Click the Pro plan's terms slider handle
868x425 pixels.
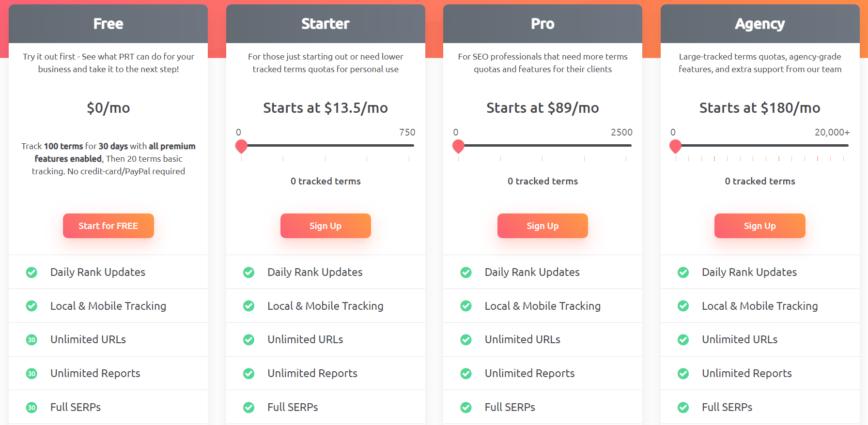[x=458, y=146]
